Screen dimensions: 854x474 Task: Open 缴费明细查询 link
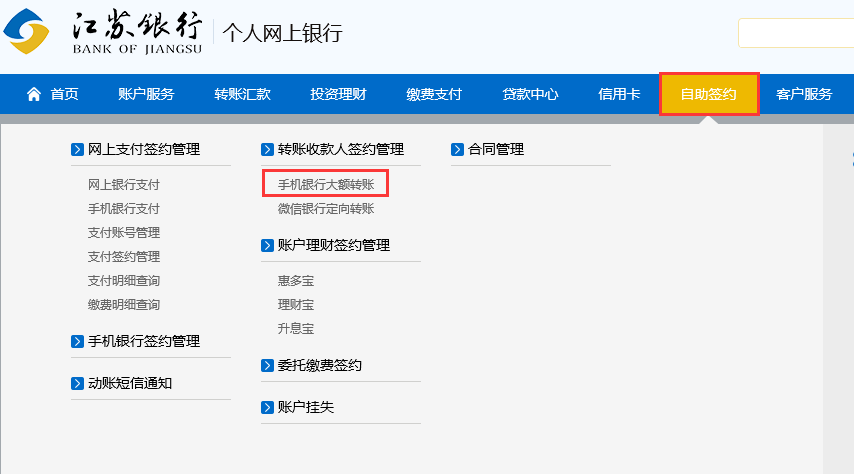pos(124,305)
